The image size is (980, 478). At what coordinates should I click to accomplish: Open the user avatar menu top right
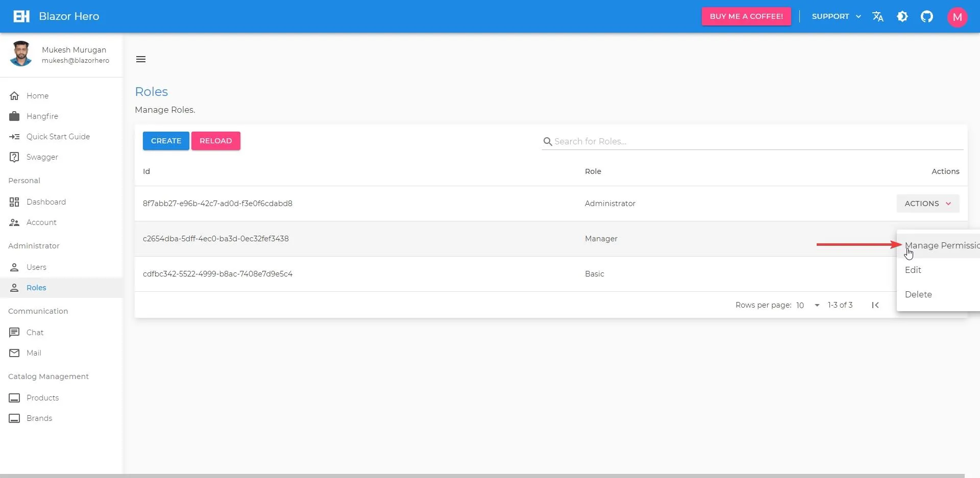point(958,16)
